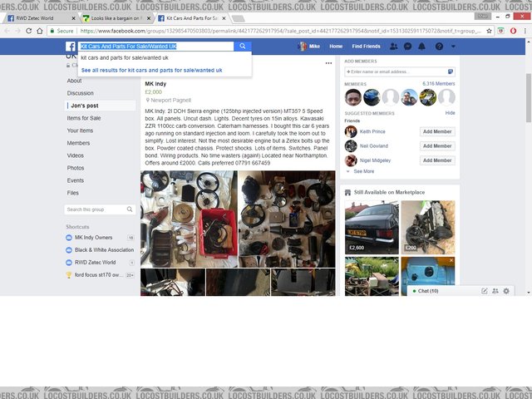The image size is (532, 399).
Task: Open Items for Sale in sidebar
Action: (84, 118)
